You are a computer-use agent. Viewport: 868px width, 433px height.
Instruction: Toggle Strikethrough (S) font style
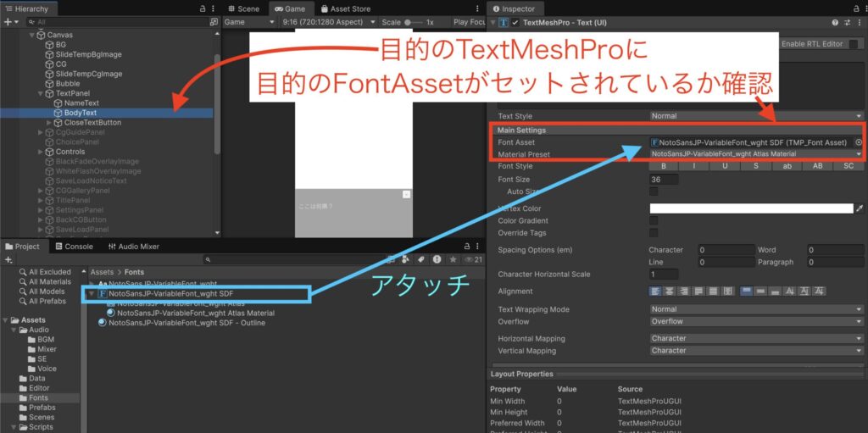[x=755, y=166]
